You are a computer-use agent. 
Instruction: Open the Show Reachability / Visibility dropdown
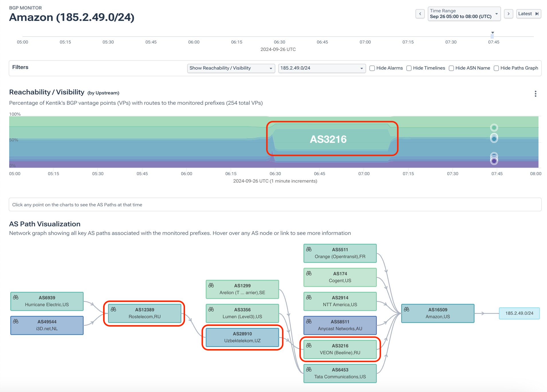231,68
